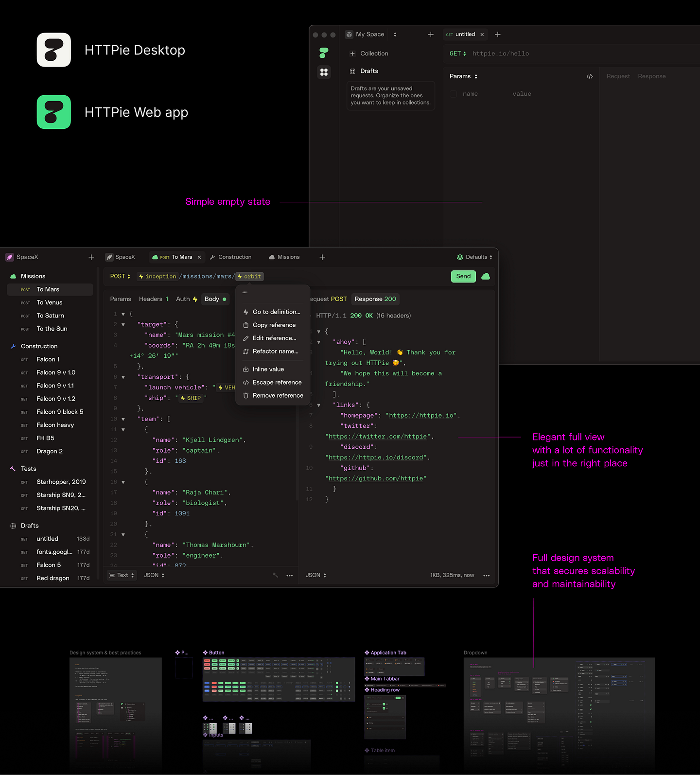Click the HTTPie logo in My Space sidebar
The width and height of the screenshot is (700, 775).
pos(324,53)
